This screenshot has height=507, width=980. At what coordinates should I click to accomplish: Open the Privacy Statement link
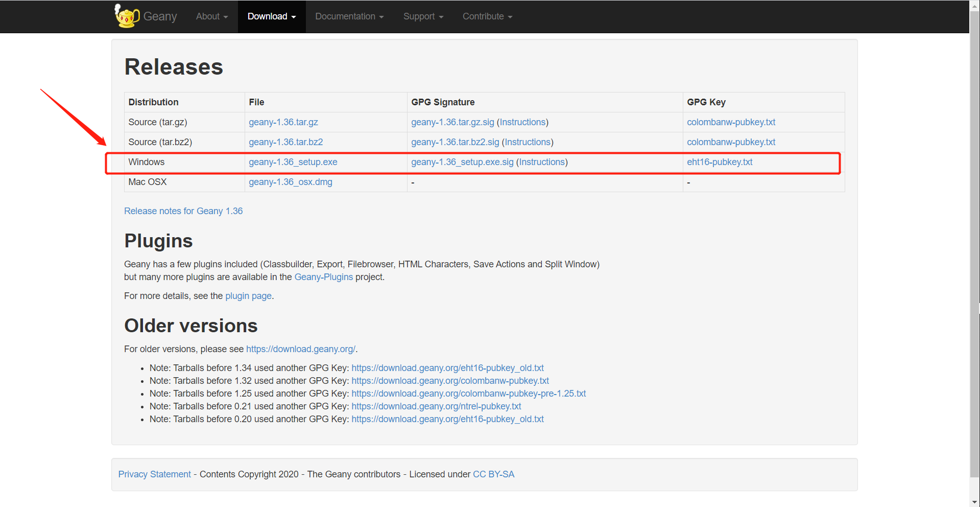[x=154, y=474]
